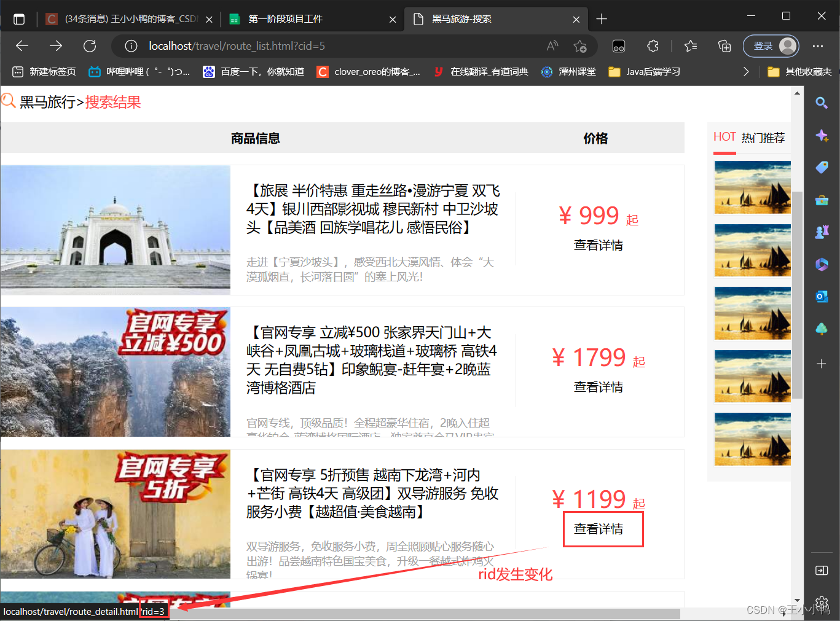
Task: Open Outlook sidebar icon
Action: (x=822, y=297)
